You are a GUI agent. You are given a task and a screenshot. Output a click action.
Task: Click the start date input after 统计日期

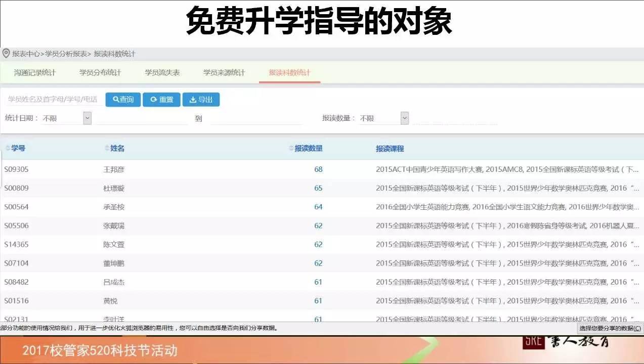pos(142,118)
